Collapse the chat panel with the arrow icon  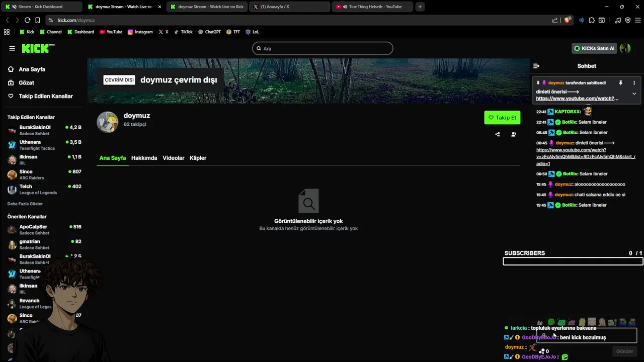[x=536, y=66]
